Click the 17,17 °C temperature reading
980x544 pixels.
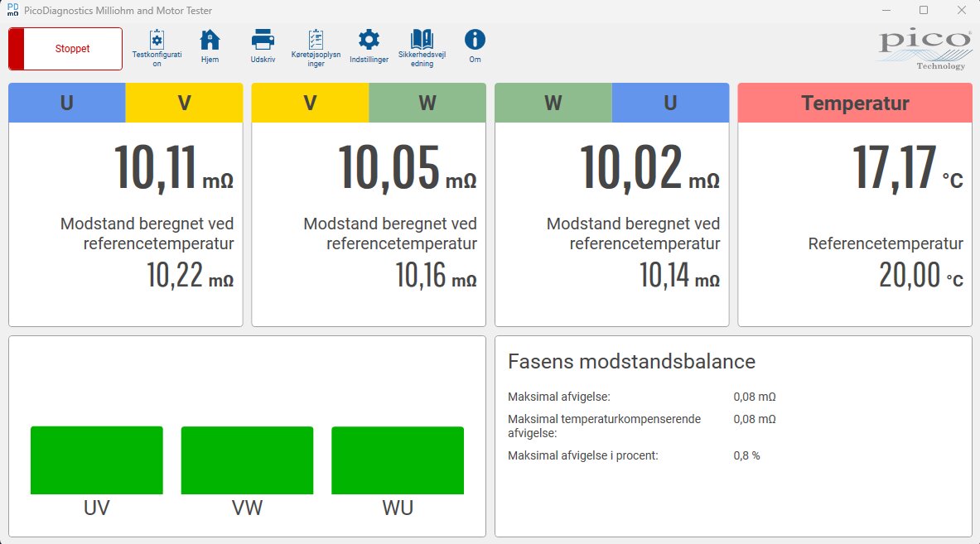[x=906, y=169]
